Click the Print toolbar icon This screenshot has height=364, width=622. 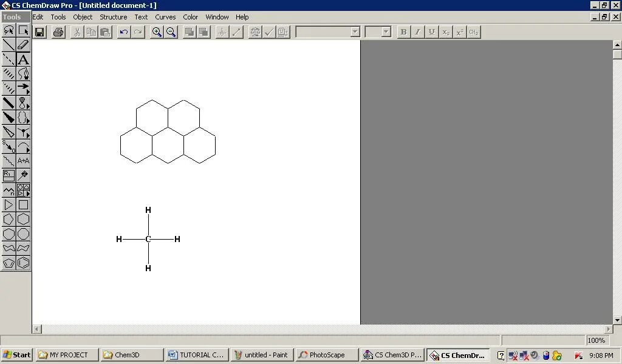tap(58, 32)
